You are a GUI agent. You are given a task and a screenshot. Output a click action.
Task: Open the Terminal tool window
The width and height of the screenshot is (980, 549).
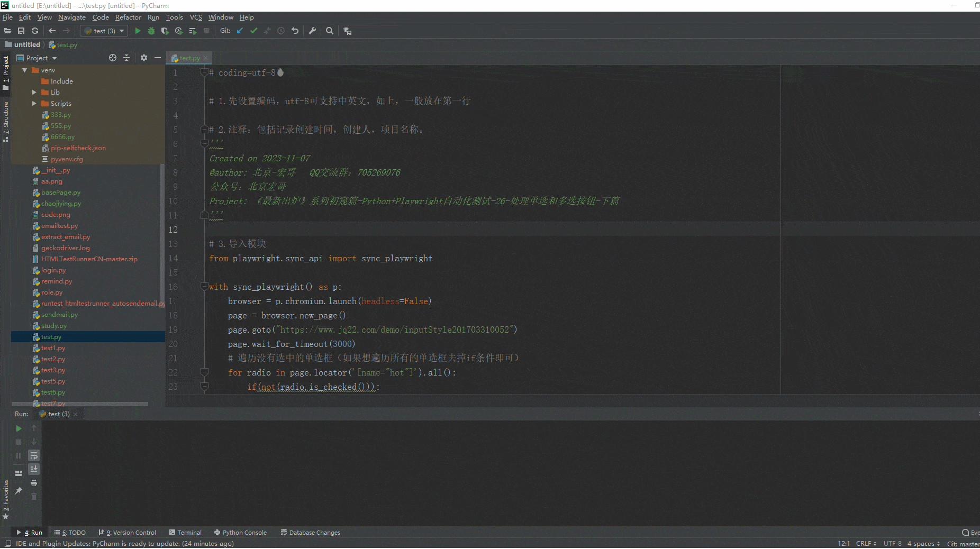coord(185,533)
